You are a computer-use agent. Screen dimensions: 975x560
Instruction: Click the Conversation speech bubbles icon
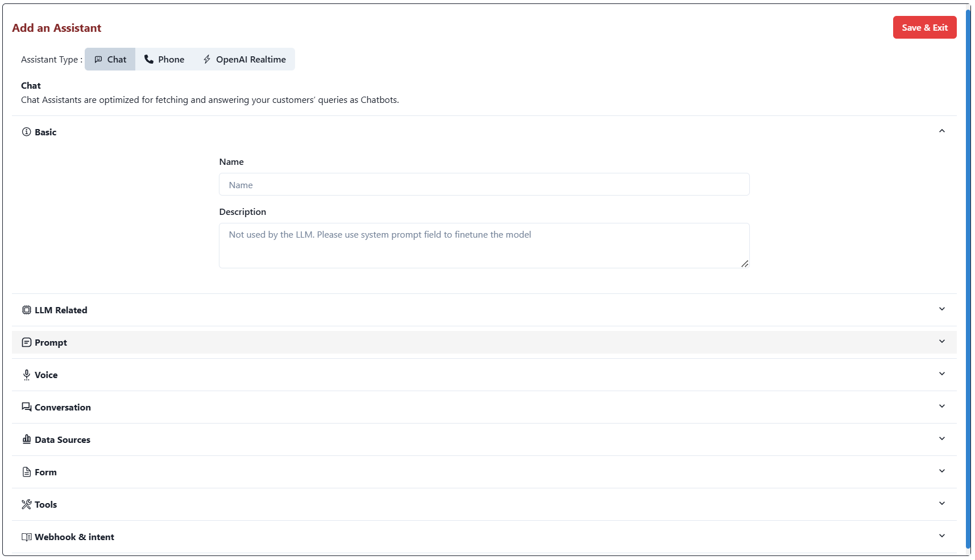[26, 407]
